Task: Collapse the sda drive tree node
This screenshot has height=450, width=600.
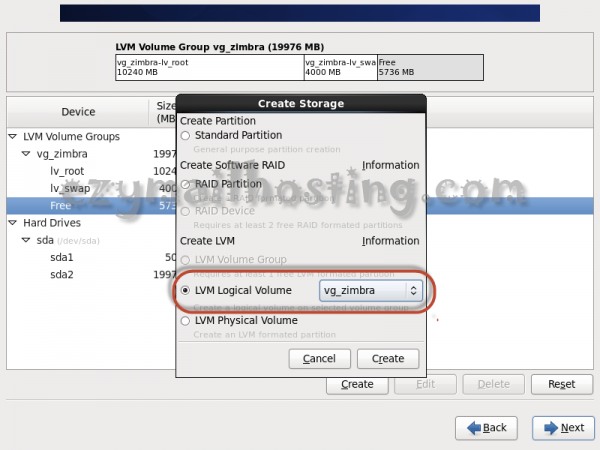Action: click(x=26, y=240)
